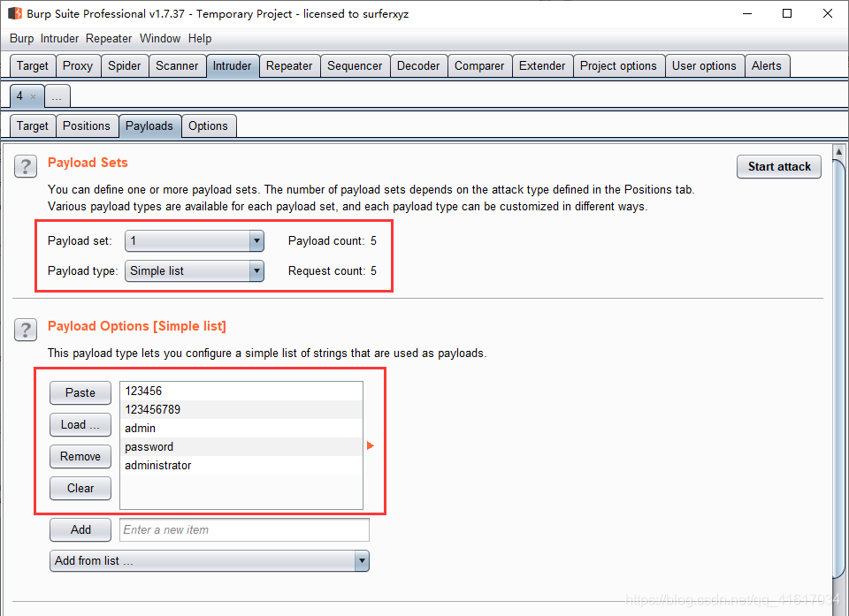Click the orange arrow beside payload list
849x616 pixels.
[371, 445]
